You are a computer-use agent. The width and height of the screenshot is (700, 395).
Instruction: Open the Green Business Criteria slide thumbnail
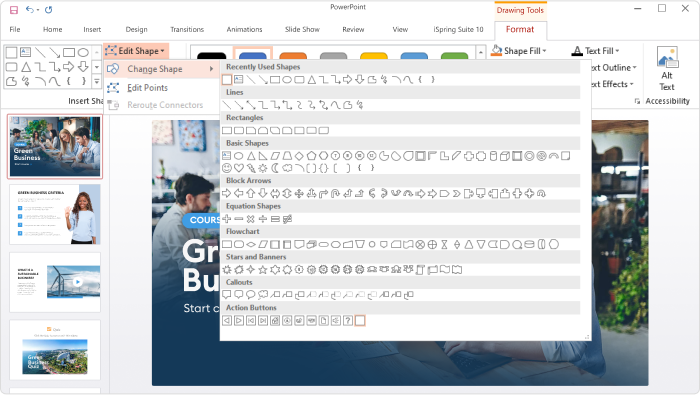pos(55,214)
